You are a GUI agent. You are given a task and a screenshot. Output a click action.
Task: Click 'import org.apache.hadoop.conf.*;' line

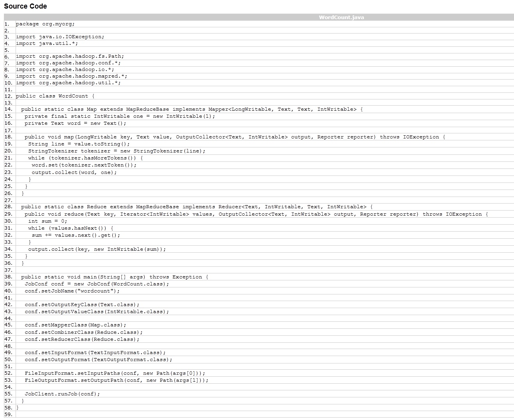point(68,63)
